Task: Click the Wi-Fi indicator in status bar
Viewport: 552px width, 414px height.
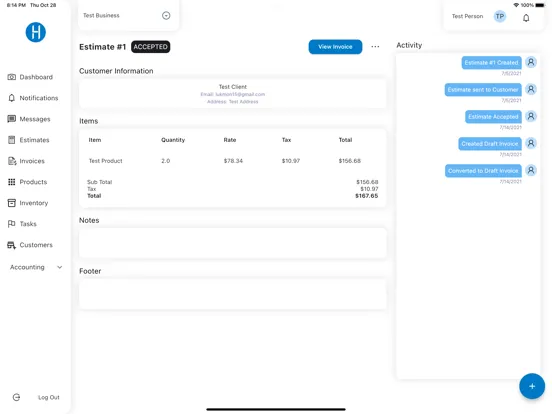Action: [x=516, y=5]
